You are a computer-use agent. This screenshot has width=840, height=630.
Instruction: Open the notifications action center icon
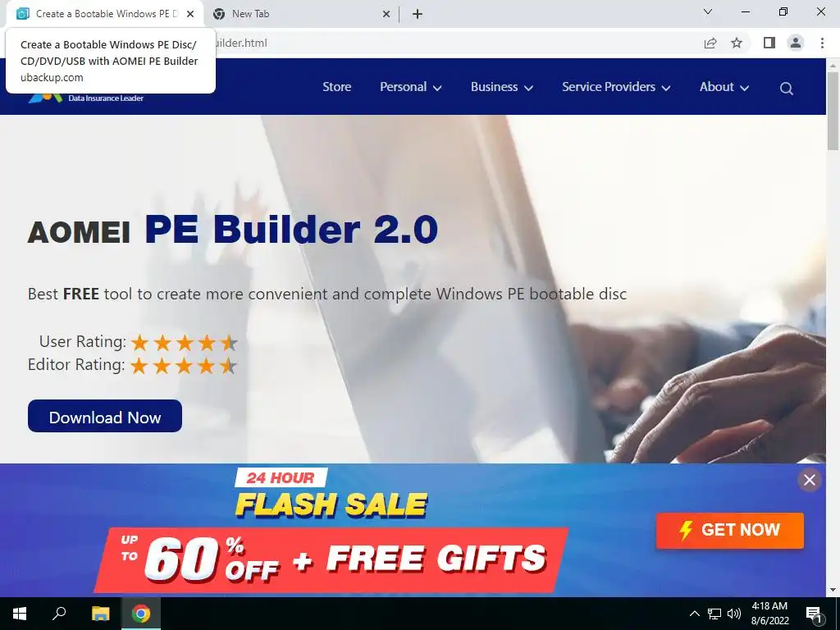click(813, 614)
